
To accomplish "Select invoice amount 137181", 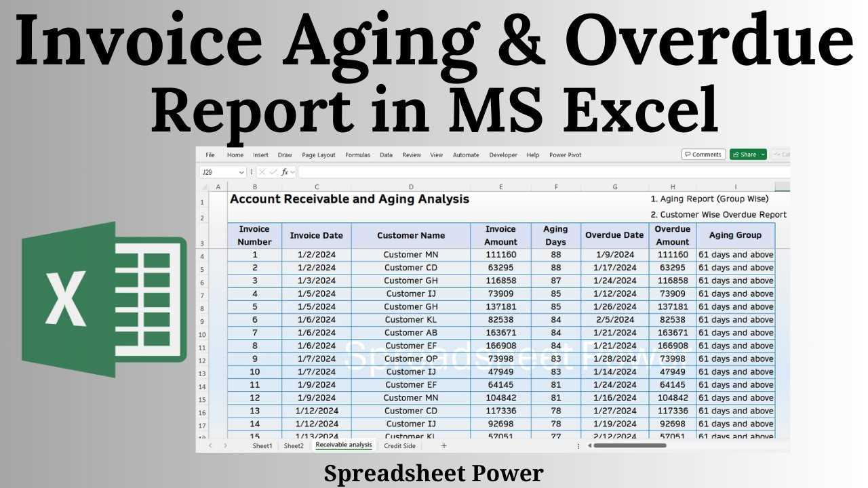I will point(500,307).
